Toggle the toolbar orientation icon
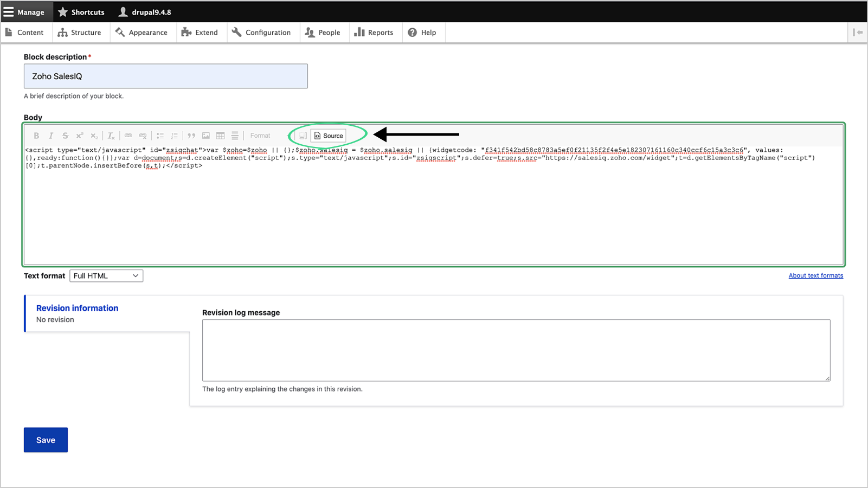 pyautogui.click(x=857, y=33)
